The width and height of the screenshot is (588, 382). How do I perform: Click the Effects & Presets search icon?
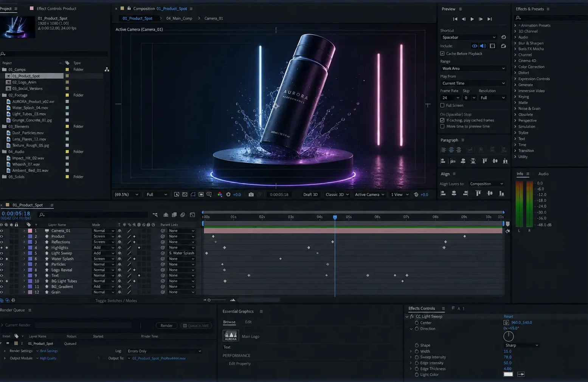tap(518, 18)
